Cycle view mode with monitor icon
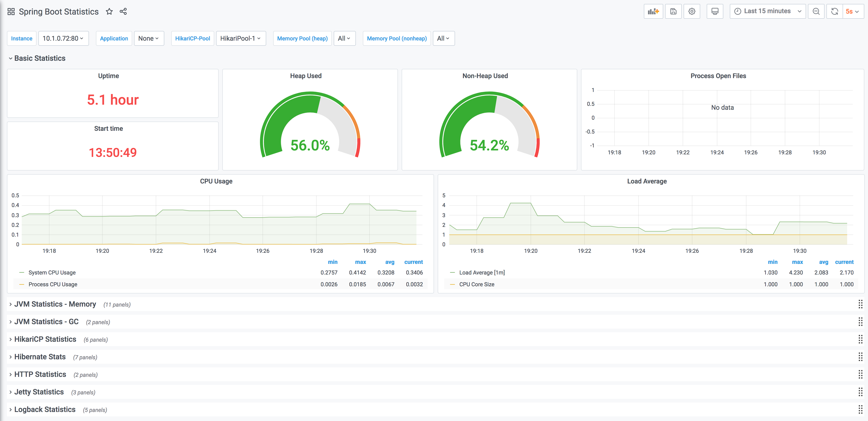Viewport: 868px width, 421px height. pyautogui.click(x=715, y=12)
